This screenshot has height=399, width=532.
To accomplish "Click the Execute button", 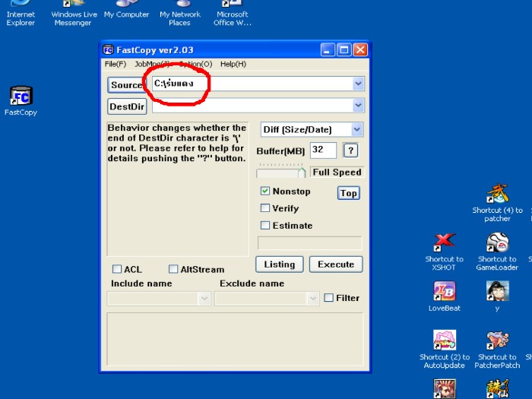I will [x=336, y=264].
